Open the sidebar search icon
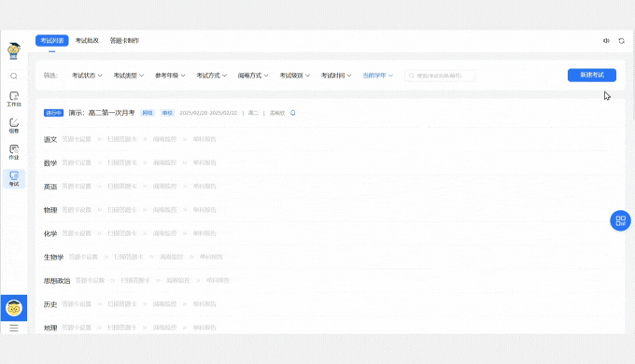Viewport: 635px width, 364px height. coord(14,77)
